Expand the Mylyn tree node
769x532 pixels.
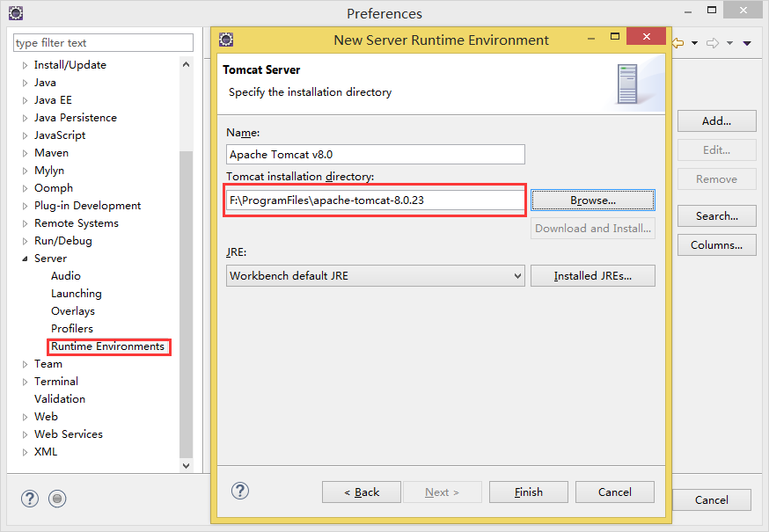(x=25, y=171)
